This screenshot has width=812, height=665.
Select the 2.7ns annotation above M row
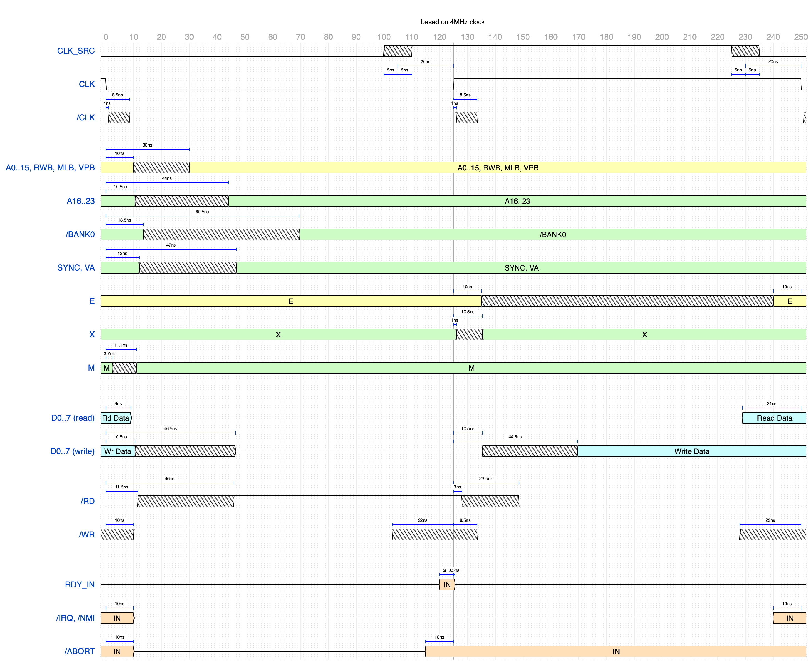[109, 354]
